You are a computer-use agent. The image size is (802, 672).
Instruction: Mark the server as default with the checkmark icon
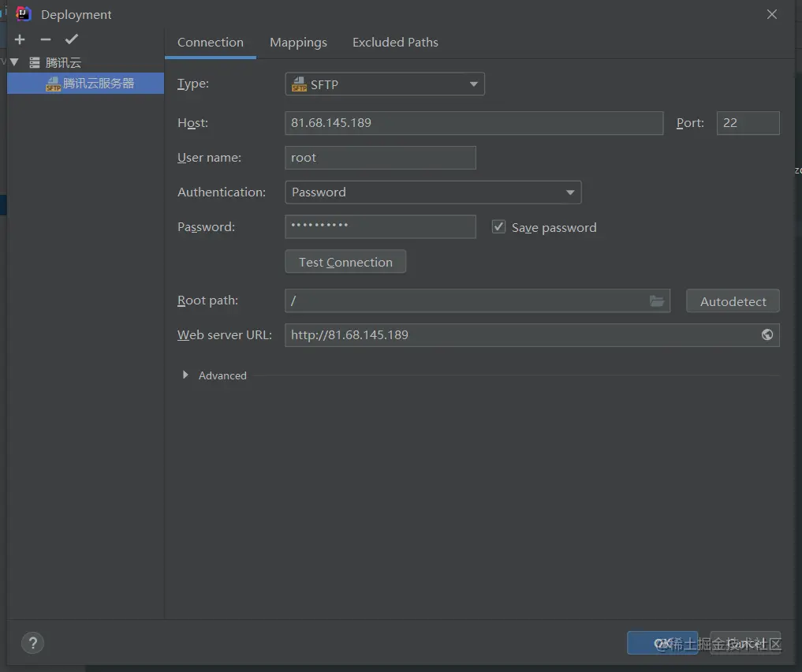[x=72, y=39]
